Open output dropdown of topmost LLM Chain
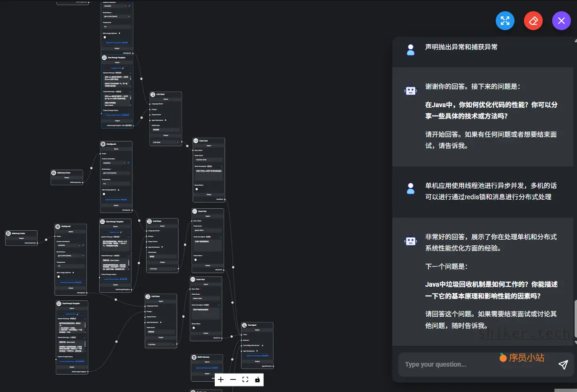The height and width of the screenshot is (392, 577). (x=166, y=142)
